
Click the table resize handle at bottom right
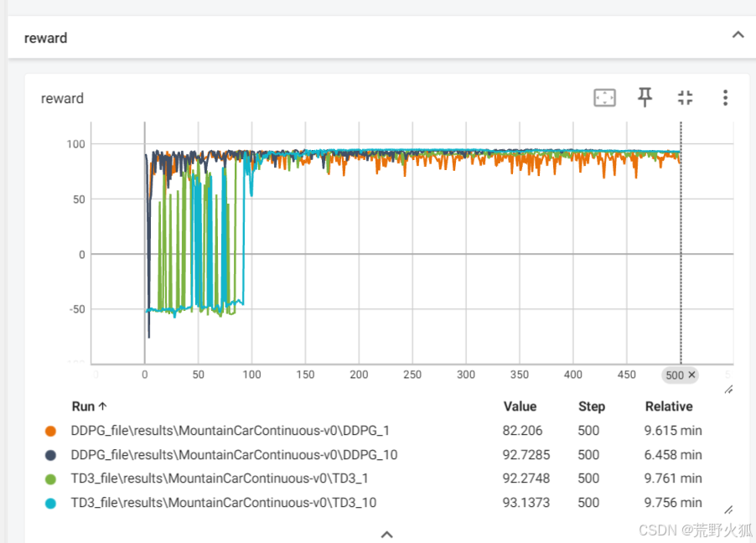click(728, 509)
